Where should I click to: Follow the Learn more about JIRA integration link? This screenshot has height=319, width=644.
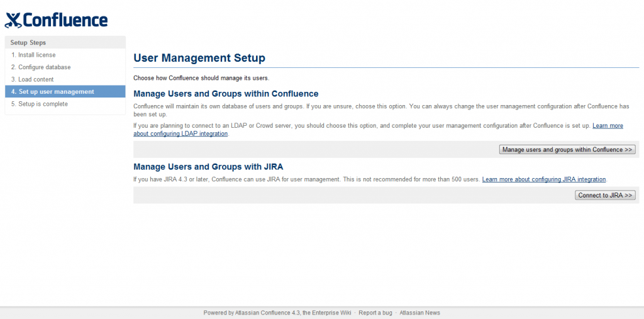[543, 179]
